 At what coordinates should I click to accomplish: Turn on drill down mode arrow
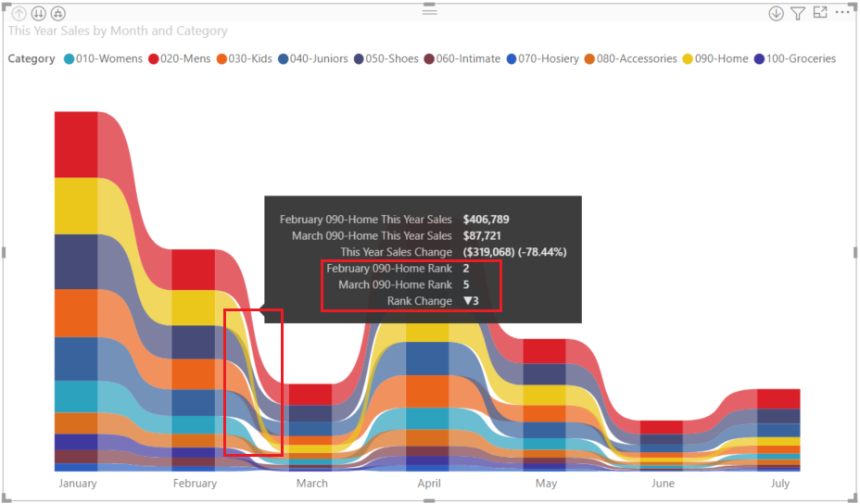point(776,13)
